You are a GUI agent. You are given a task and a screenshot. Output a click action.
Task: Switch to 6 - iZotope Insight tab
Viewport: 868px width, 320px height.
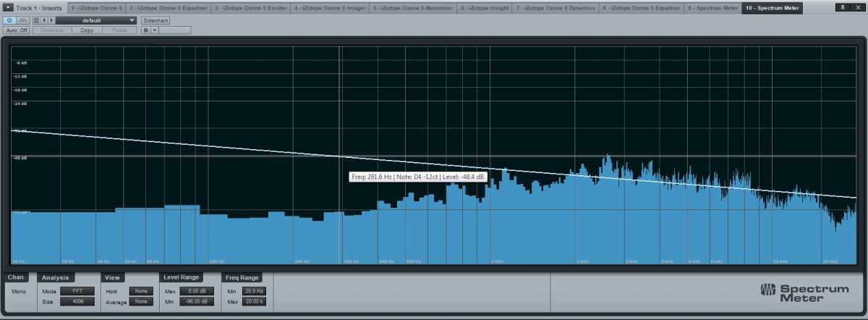pos(484,7)
